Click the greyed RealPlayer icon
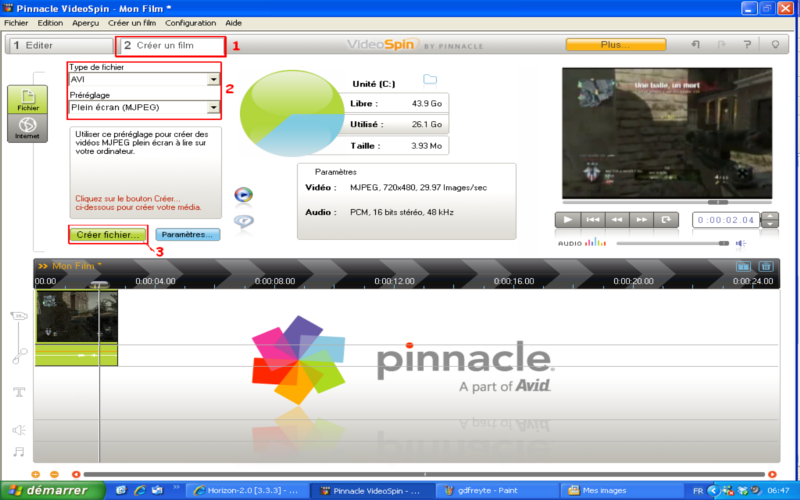 [243, 221]
